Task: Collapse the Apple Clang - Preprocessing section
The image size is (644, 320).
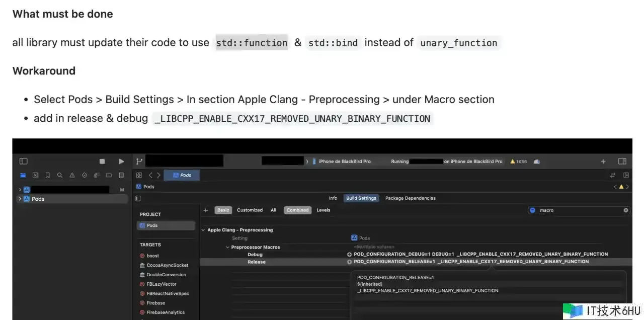Action: pyautogui.click(x=203, y=230)
